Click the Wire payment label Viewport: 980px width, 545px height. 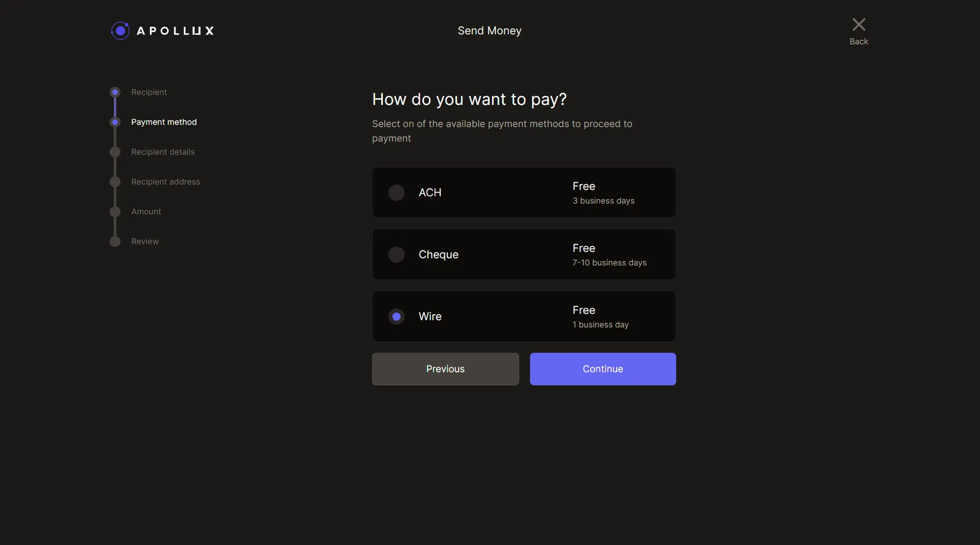430,317
